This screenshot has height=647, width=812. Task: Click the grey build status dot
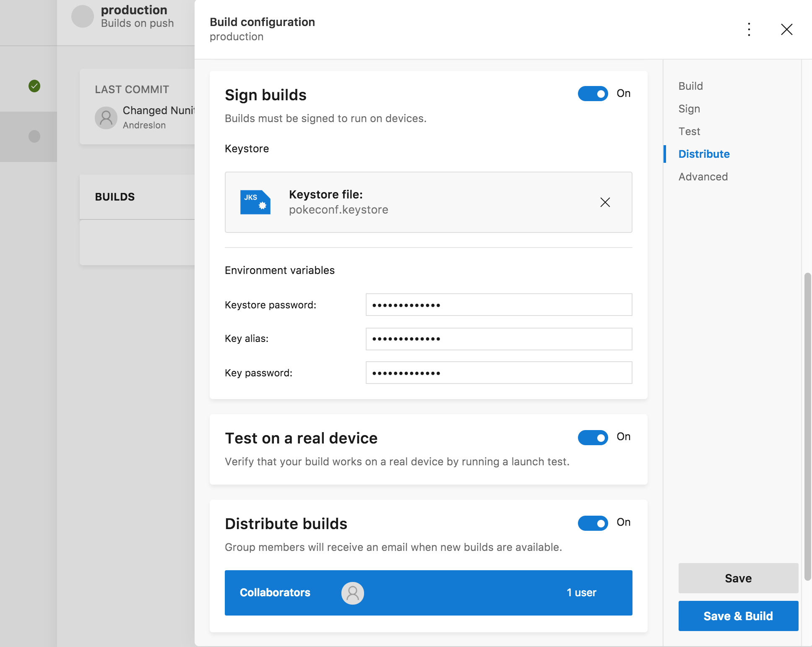[x=34, y=136]
